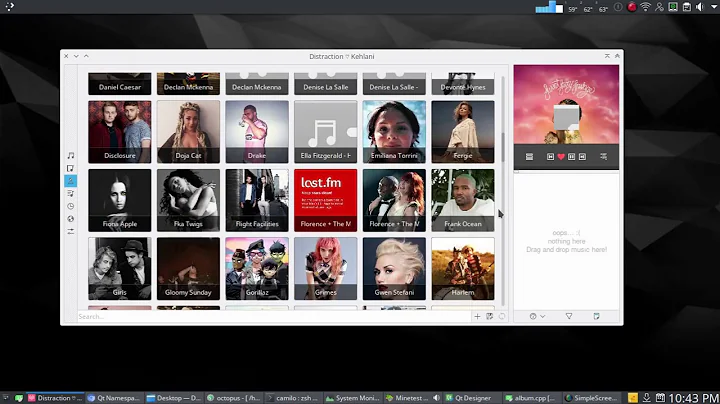Open the sliders settings icon in sidebar
Image resolution: width=720 pixels, height=404 pixels.
point(71,231)
